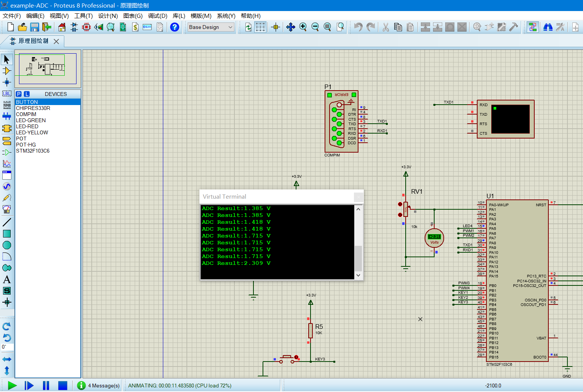Select the Junction Dot Mode tool

coord(7,82)
